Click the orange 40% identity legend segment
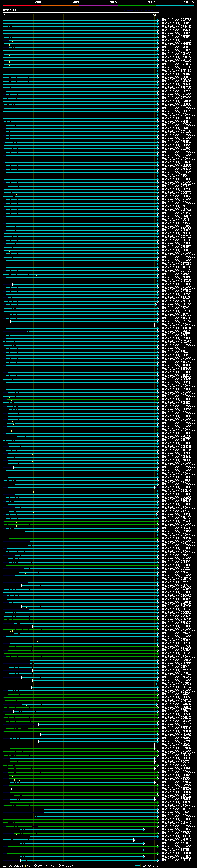 60,6
